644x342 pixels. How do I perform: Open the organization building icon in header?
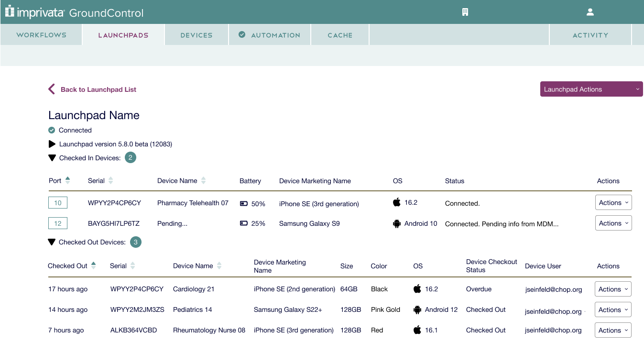[x=465, y=11]
